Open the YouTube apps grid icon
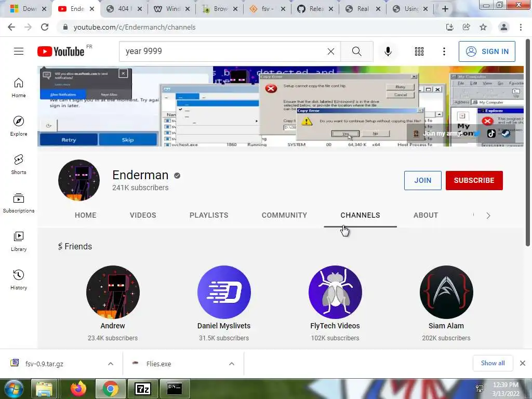Screen dimensions: 532x399 coord(419,51)
